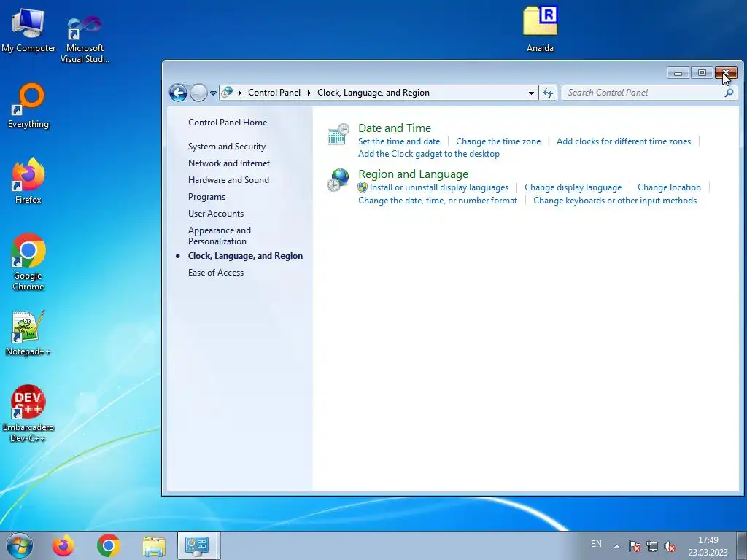Go to System and Security
The width and height of the screenshot is (747, 560).
[227, 147]
